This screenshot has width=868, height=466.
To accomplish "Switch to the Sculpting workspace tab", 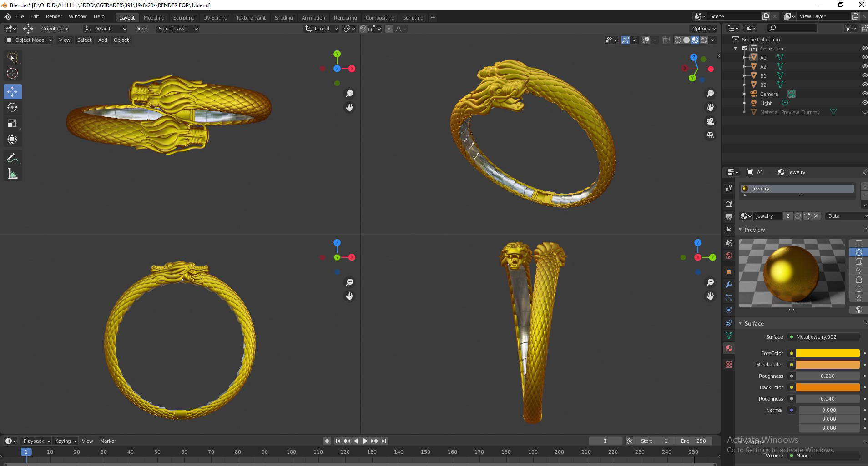I will (183, 18).
